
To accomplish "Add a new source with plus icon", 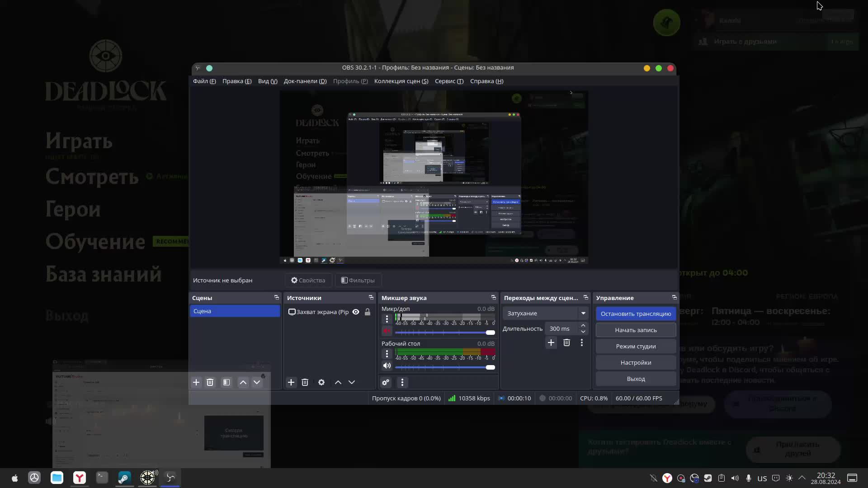I will 291,382.
